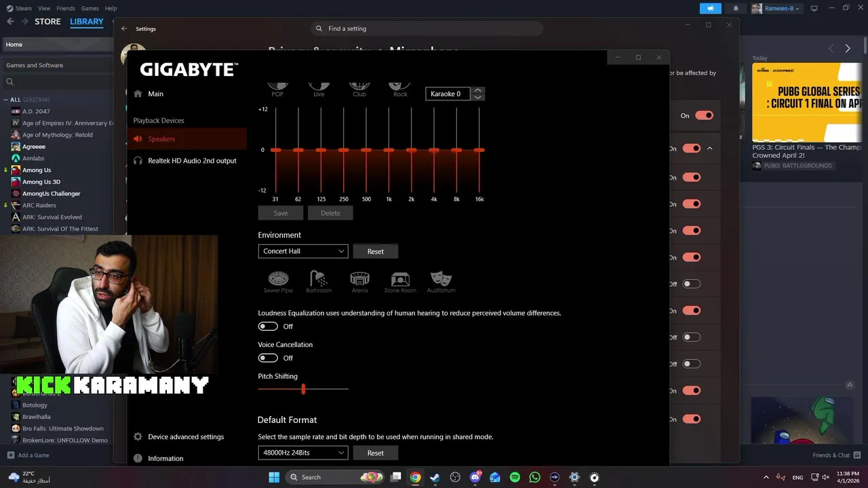The width and height of the screenshot is (868, 488).
Task: Collapse the ALL games list in Steam
Action: (x=6, y=100)
